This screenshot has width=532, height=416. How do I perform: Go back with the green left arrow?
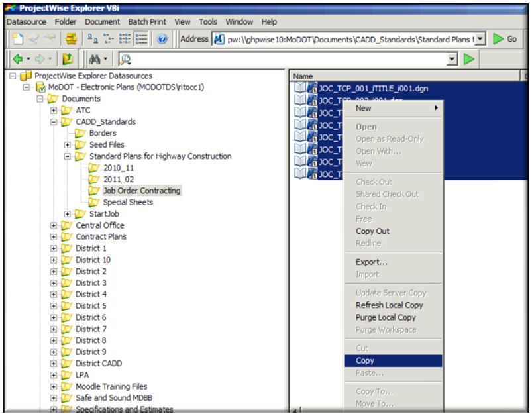coord(18,59)
